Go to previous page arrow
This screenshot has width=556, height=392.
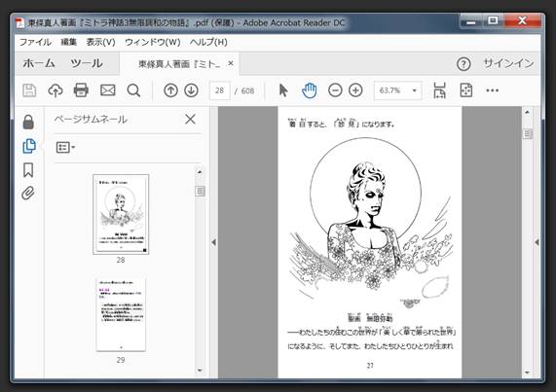[170, 90]
